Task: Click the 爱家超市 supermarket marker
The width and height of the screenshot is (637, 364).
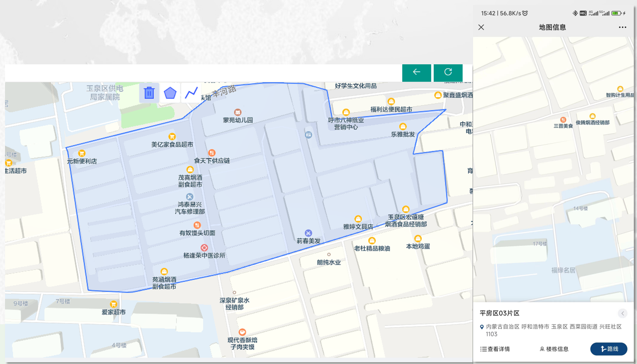Action: [x=113, y=304]
